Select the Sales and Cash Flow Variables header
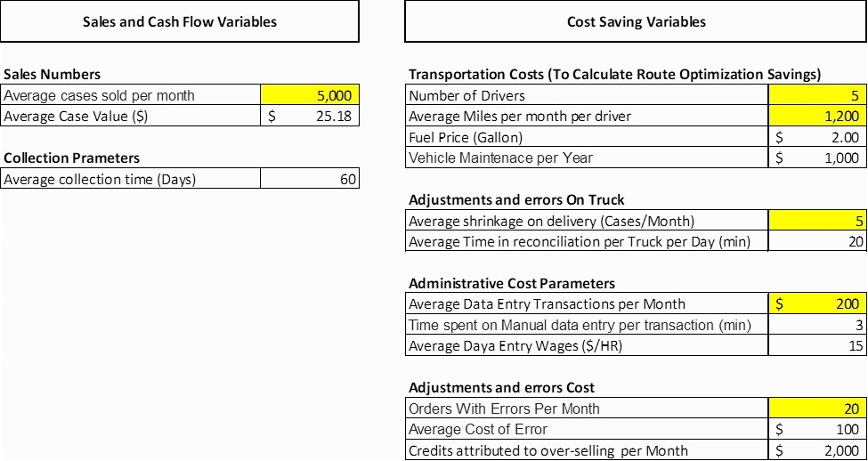This screenshot has height=461, width=868. pos(180,21)
